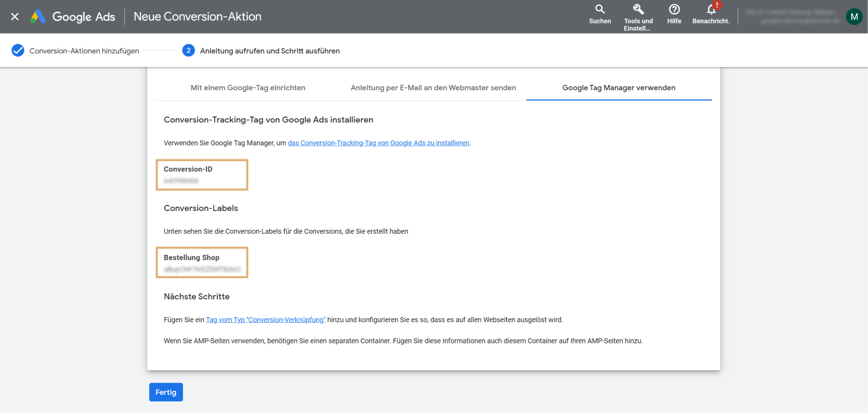Screen dimensions: 868x413
Task: Click the blurred Conversion-ID value
Action: click(x=181, y=181)
